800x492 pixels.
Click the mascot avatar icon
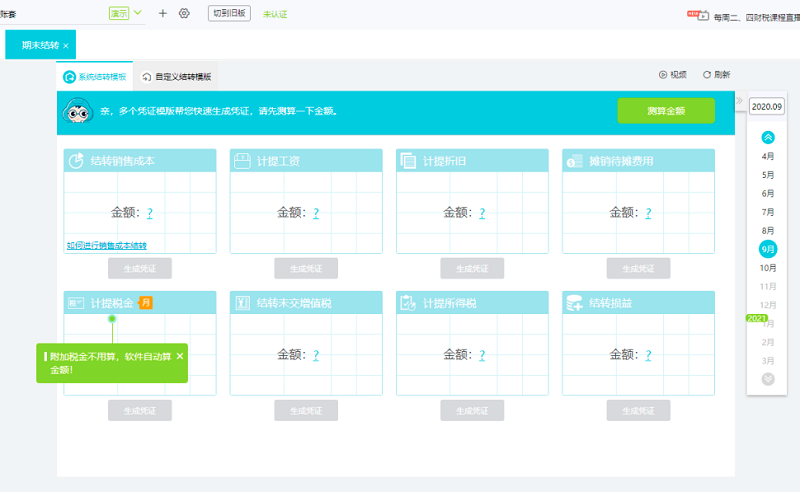pos(78,111)
